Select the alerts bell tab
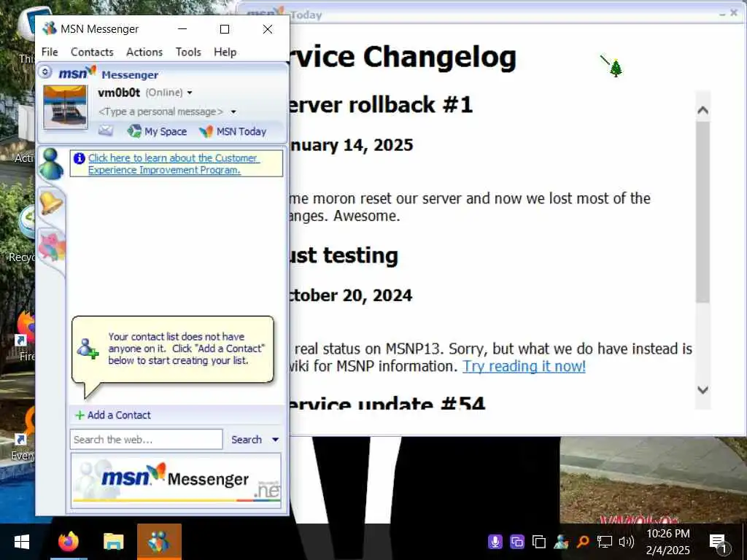The image size is (747, 560). 50,203
